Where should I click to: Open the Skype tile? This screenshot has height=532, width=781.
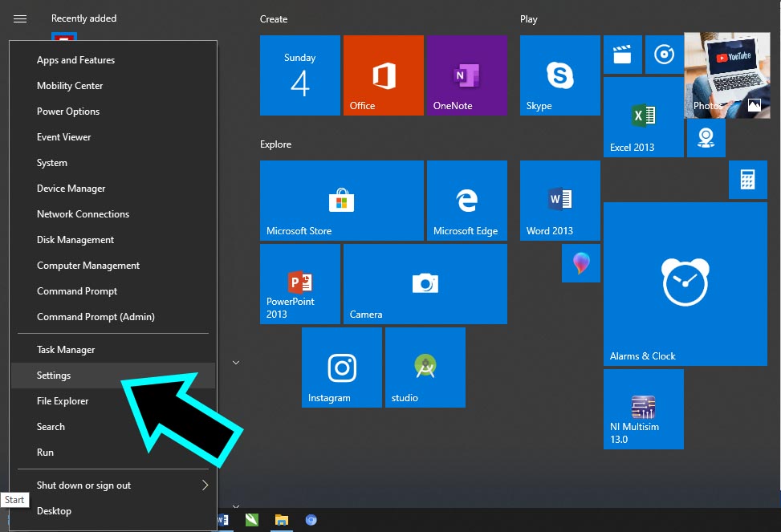(559, 75)
